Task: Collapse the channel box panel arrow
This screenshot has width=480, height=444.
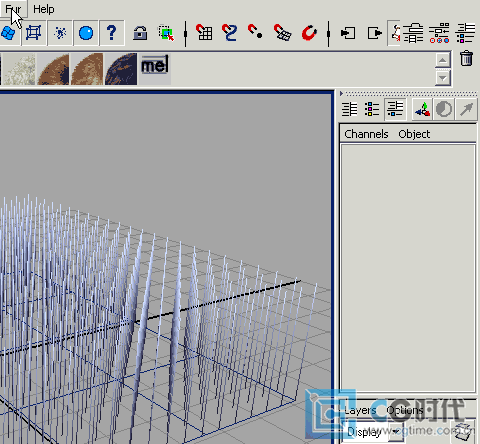Action: (341, 94)
